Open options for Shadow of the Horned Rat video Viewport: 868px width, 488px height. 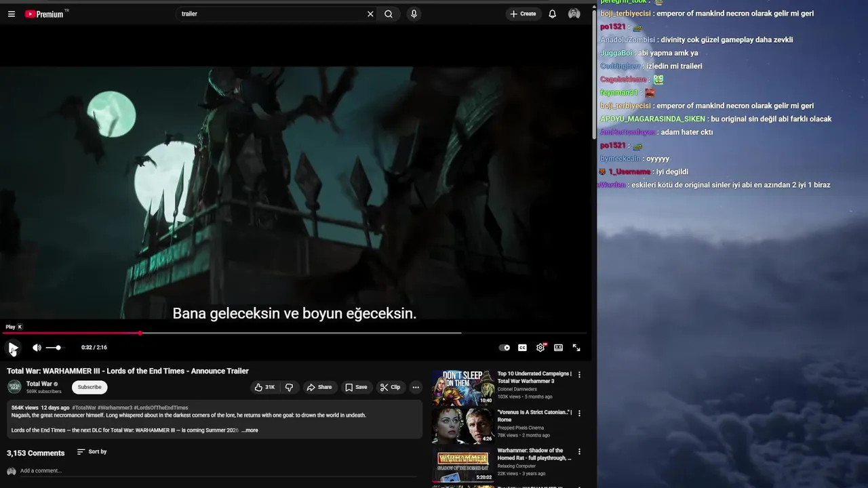pyautogui.click(x=579, y=451)
